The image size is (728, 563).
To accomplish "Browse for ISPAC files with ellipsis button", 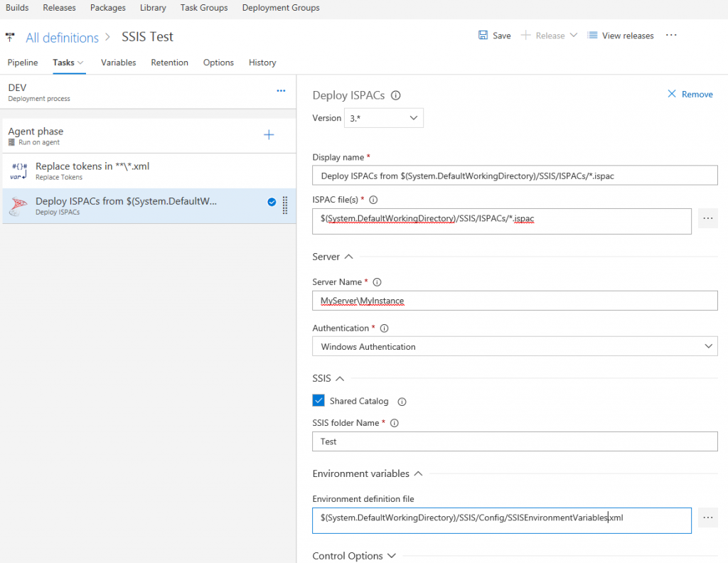I will coord(707,218).
